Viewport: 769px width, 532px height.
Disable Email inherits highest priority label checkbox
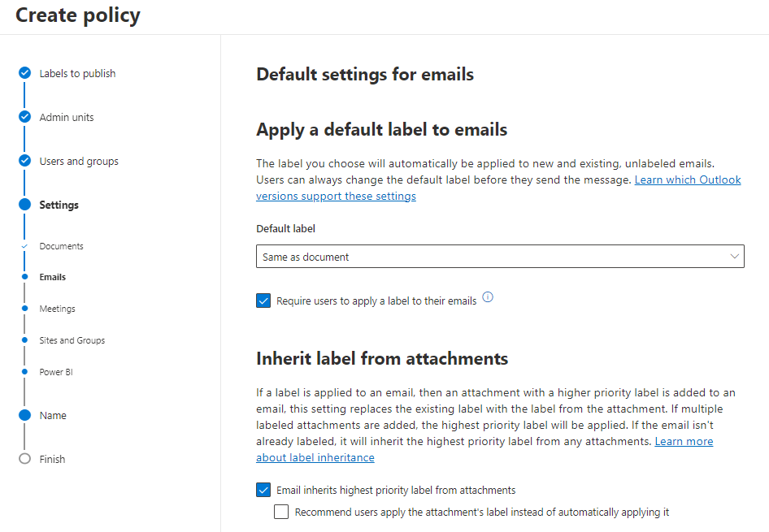pos(263,490)
